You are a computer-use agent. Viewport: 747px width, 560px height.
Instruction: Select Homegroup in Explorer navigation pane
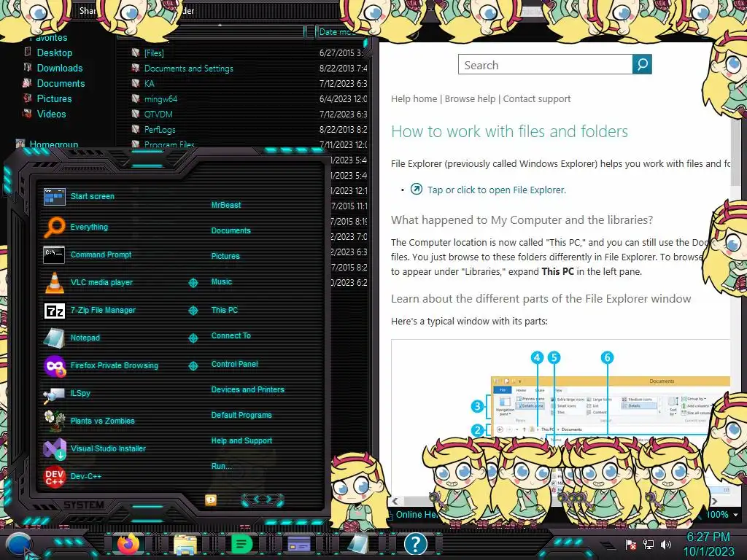tap(54, 144)
